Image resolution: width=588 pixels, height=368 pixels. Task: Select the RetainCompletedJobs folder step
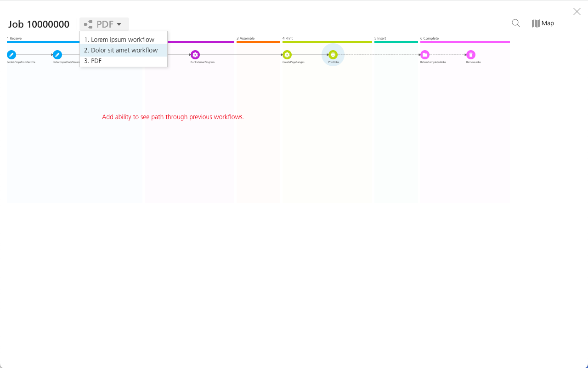tap(425, 55)
